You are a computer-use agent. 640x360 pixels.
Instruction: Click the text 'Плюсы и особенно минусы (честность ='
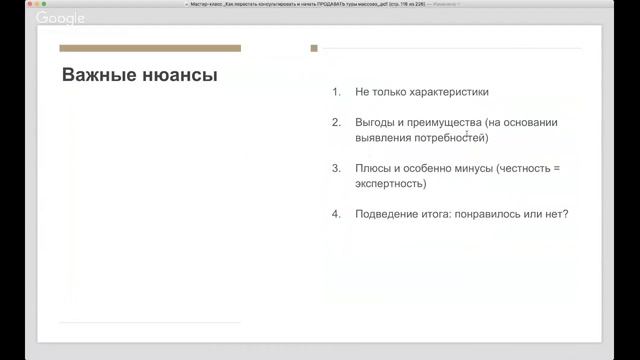click(x=458, y=168)
